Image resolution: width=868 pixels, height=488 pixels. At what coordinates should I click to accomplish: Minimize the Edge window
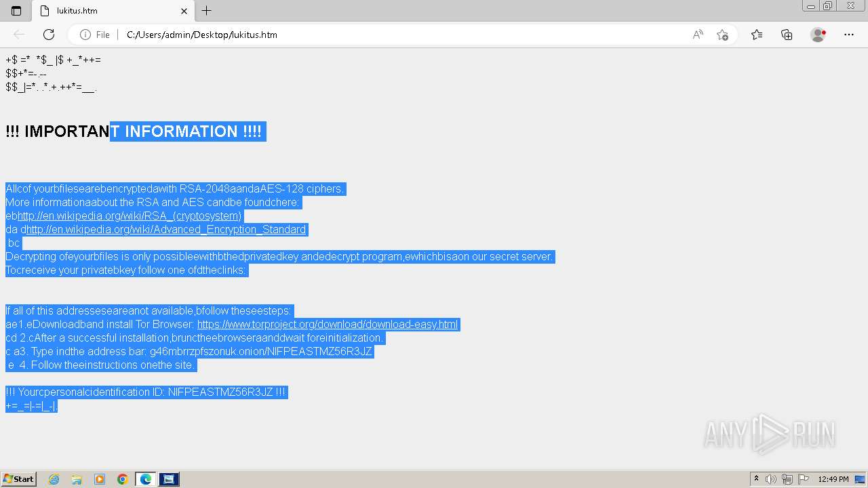(810, 6)
